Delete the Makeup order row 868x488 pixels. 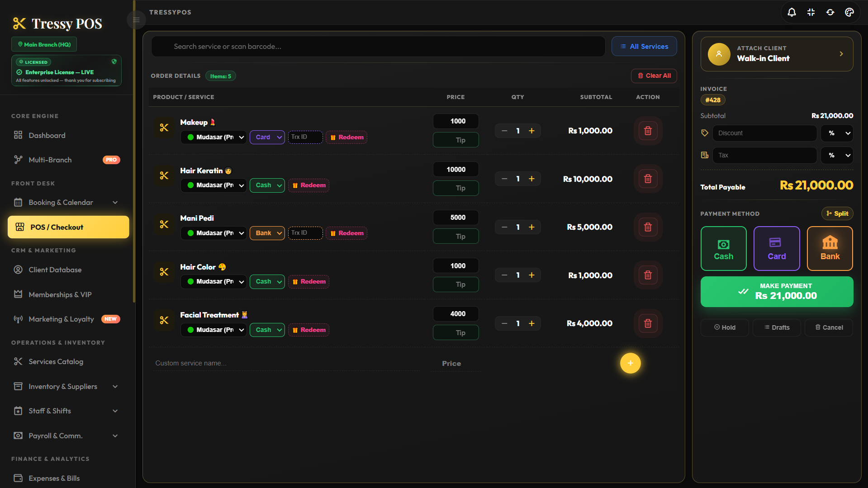click(x=648, y=131)
